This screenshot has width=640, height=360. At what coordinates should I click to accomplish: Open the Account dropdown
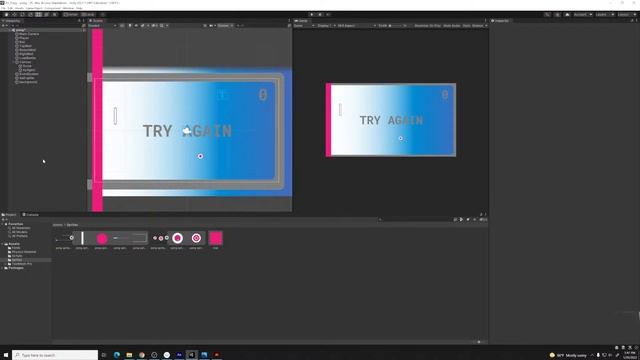pyautogui.click(x=583, y=15)
